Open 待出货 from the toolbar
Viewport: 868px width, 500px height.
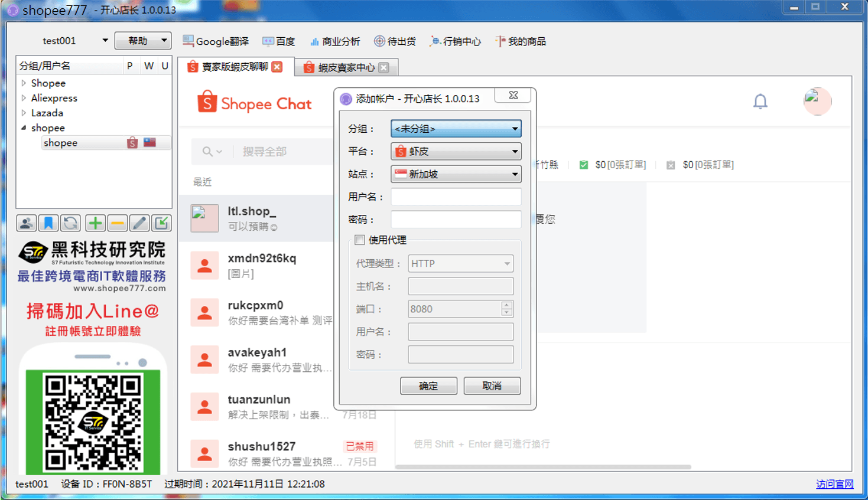pos(395,41)
